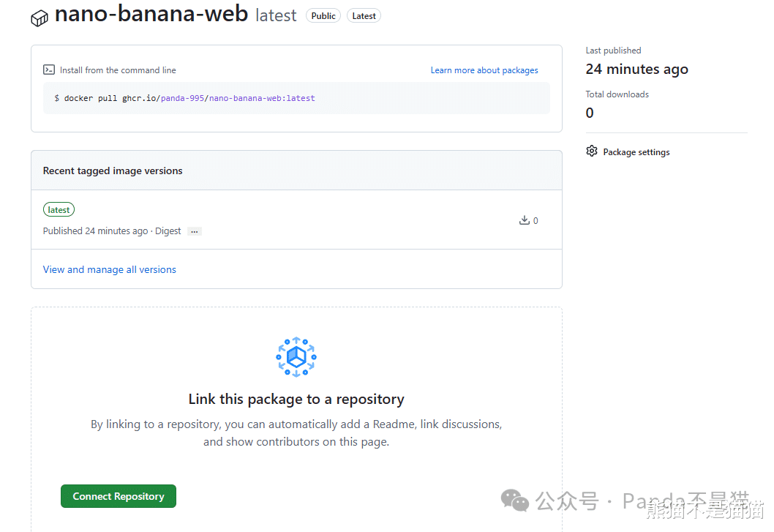Click nano-banana-web:latest in the pull command
This screenshot has width=774, height=532.
(262, 98)
